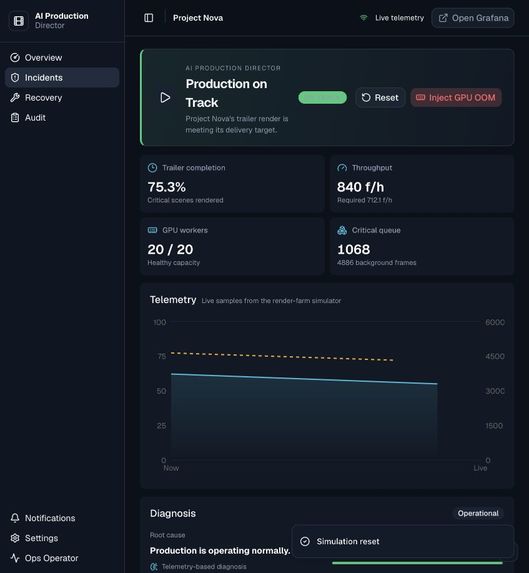Click the GPU workers card icon
This screenshot has width=529, height=573.
click(x=152, y=230)
